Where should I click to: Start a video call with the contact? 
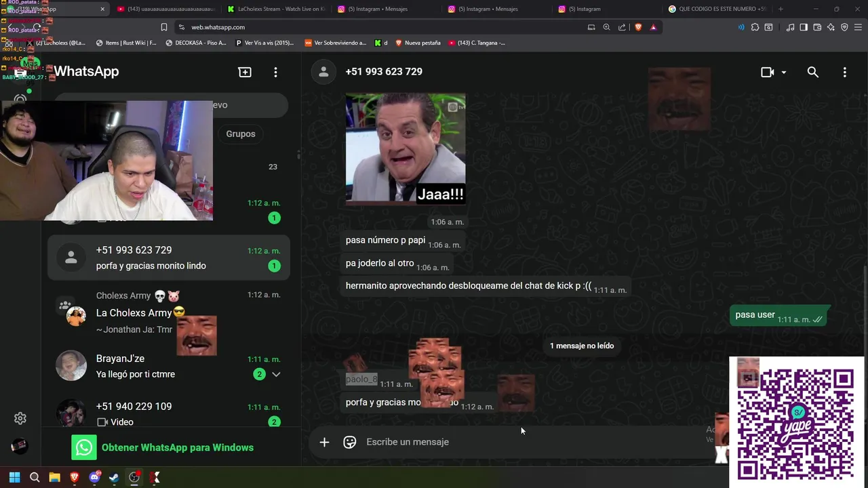(767, 72)
